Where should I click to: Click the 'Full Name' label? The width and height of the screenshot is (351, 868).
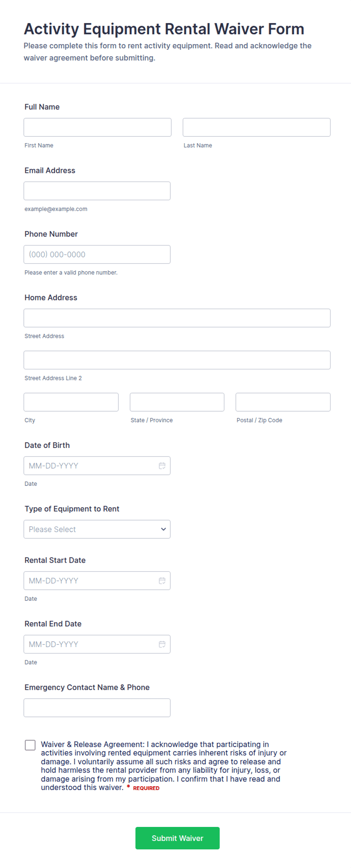coord(42,107)
